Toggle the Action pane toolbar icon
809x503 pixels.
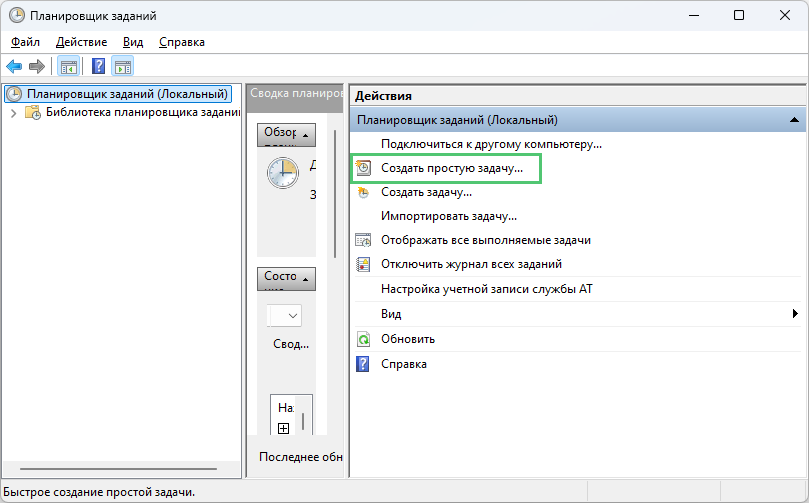pyautogui.click(x=123, y=66)
